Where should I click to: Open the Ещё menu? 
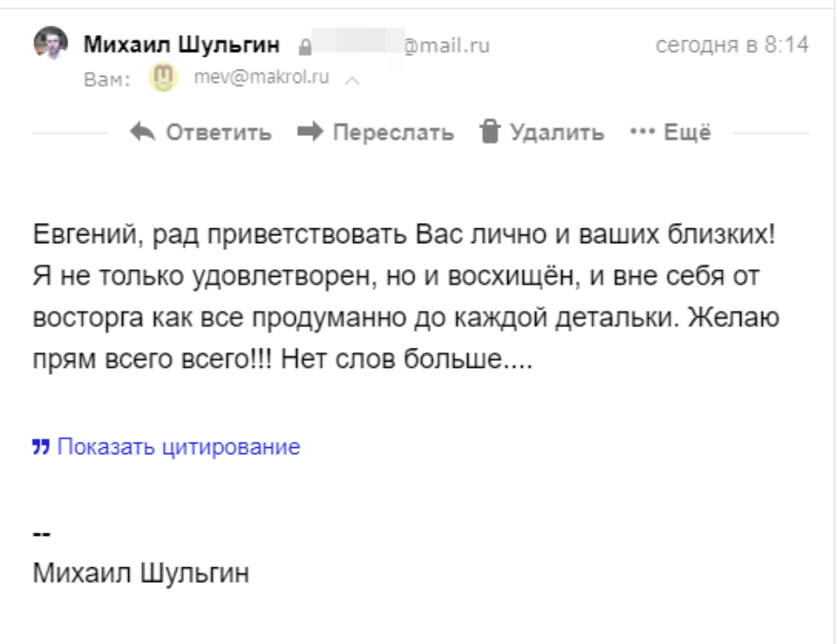(x=687, y=132)
